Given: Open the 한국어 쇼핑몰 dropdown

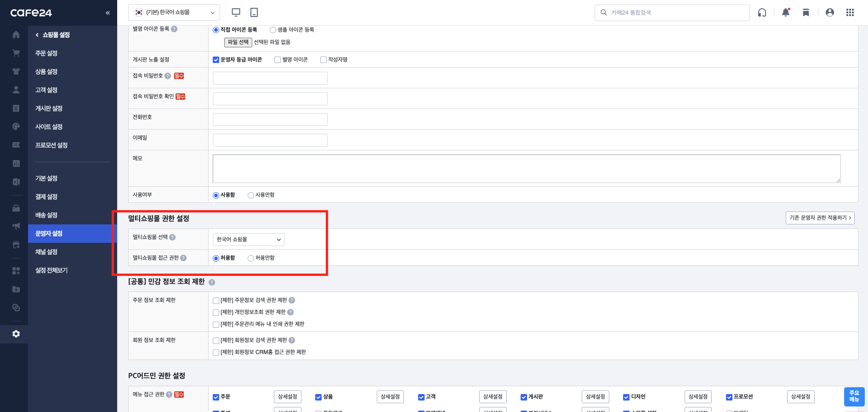Looking at the screenshot, I should point(248,240).
